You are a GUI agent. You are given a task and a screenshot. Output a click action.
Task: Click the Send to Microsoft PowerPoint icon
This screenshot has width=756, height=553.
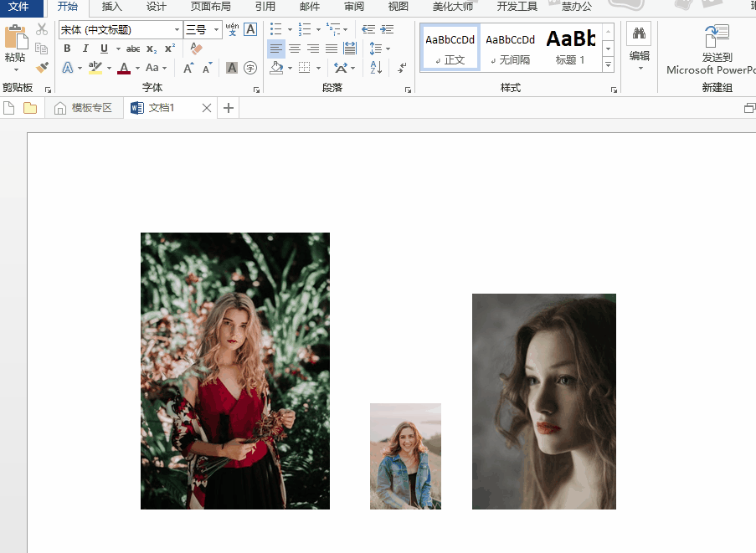(x=717, y=37)
